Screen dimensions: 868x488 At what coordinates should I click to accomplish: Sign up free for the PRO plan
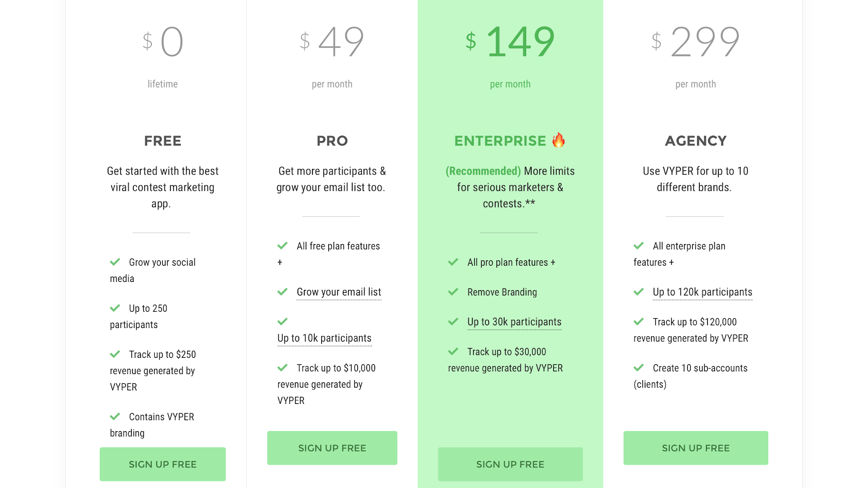pos(332,448)
